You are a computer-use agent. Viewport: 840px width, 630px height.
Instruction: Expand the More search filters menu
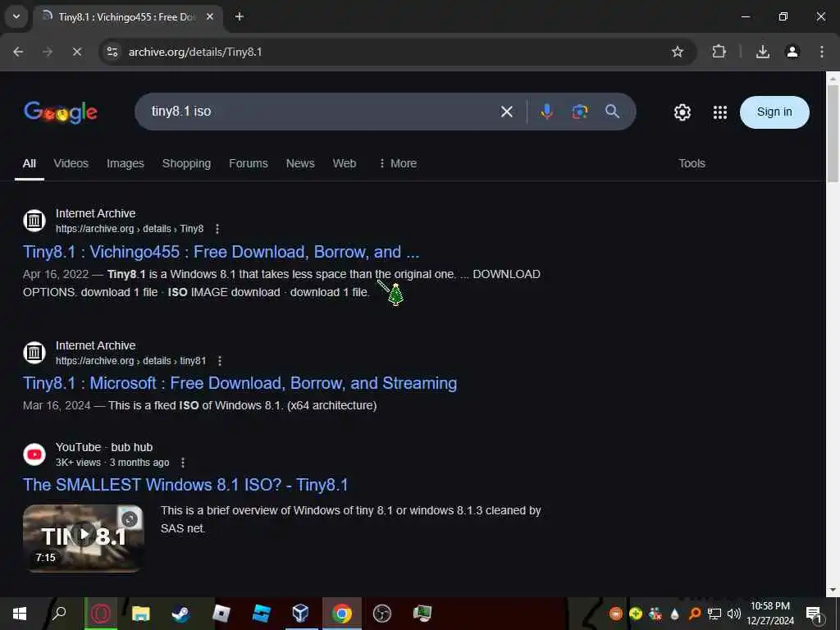tap(398, 163)
